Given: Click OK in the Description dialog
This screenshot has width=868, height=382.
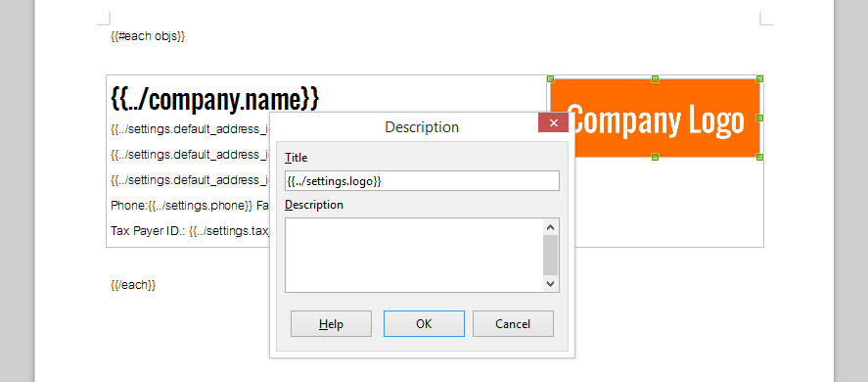Looking at the screenshot, I should (x=424, y=324).
